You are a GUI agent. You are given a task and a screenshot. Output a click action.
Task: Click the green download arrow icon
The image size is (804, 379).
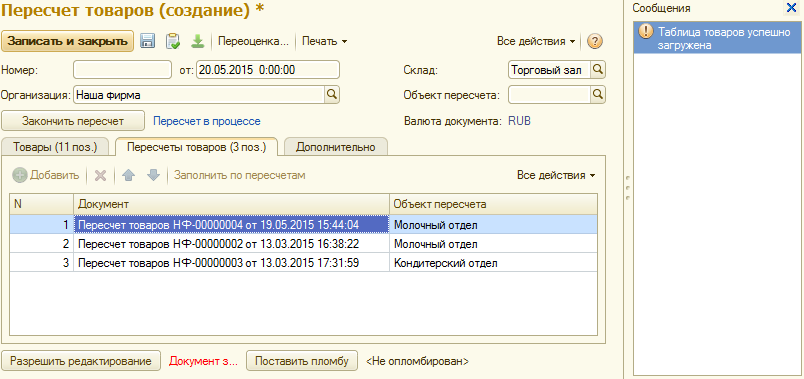tap(197, 42)
